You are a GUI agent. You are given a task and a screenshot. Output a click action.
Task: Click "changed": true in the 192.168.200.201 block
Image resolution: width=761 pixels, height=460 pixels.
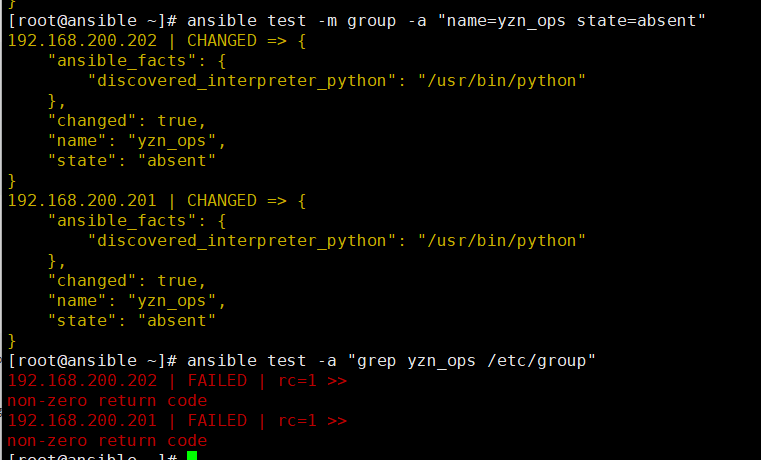click(x=127, y=281)
